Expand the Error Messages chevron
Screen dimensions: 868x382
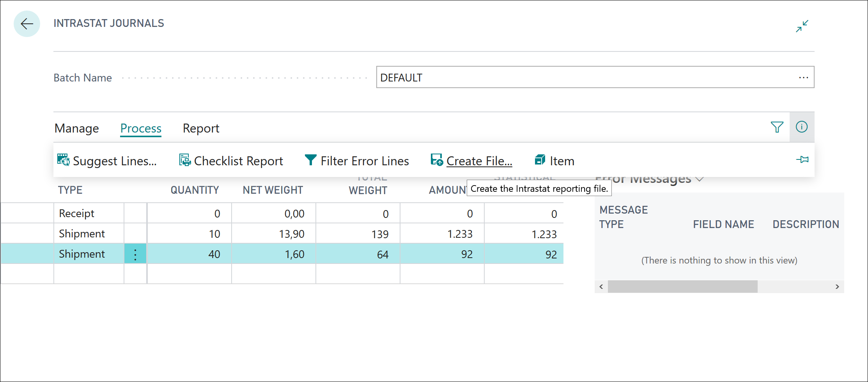(x=700, y=179)
